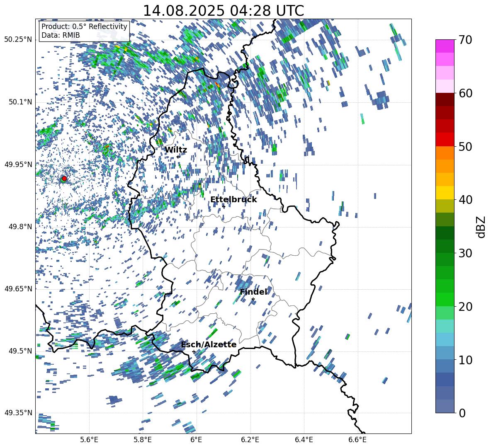Click the Ettelbruck city label
Image resolution: width=491 pixels, height=448 pixels.
(x=233, y=200)
